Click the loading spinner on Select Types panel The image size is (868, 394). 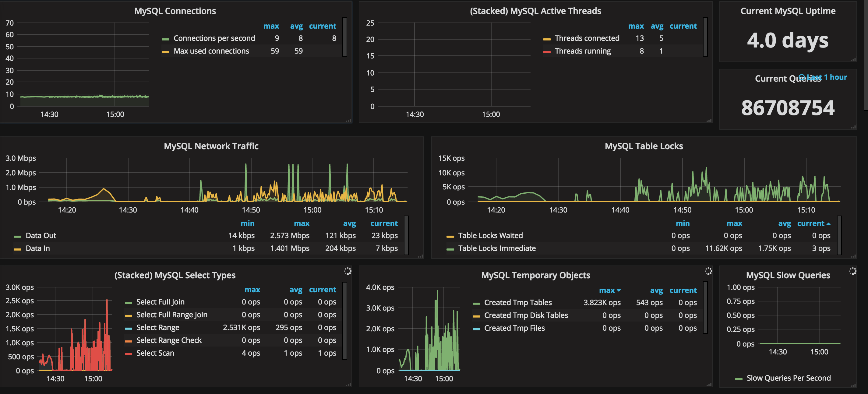click(348, 271)
